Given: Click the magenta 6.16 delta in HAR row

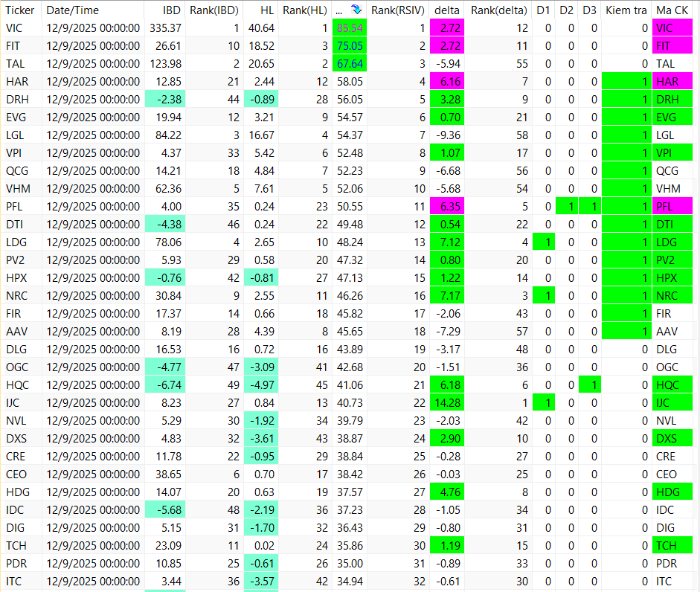Looking at the screenshot, I should click(447, 82).
